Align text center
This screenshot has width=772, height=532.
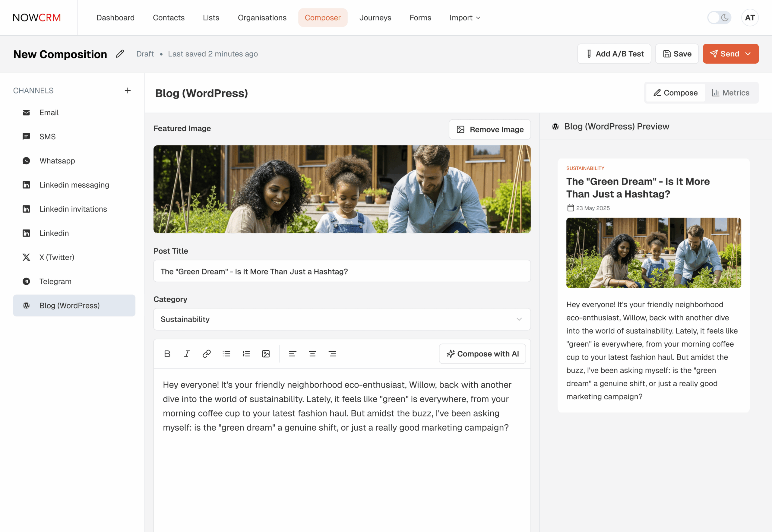click(312, 354)
